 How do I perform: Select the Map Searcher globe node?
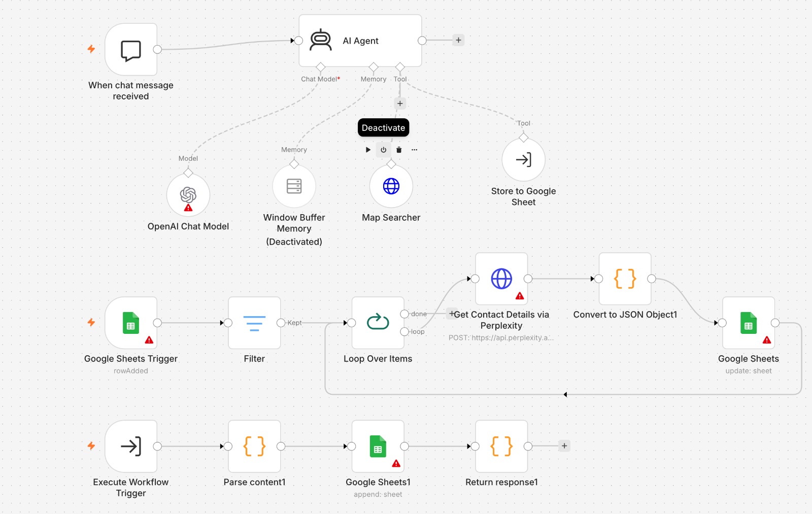click(391, 186)
